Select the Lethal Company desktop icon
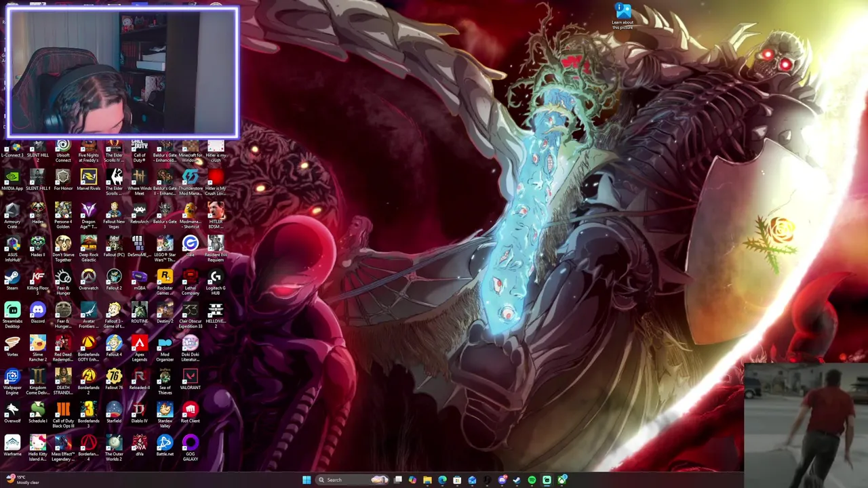The width and height of the screenshot is (868, 488). pos(190,283)
